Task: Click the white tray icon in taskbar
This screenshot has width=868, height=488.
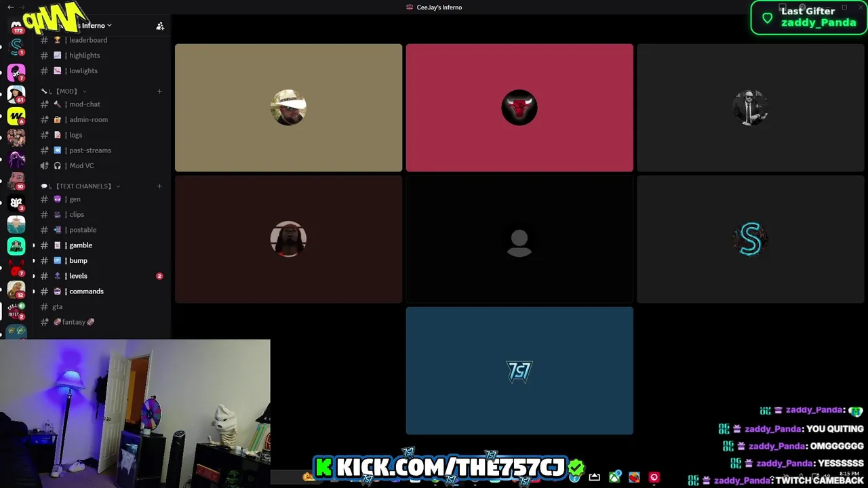Action: 594,477
